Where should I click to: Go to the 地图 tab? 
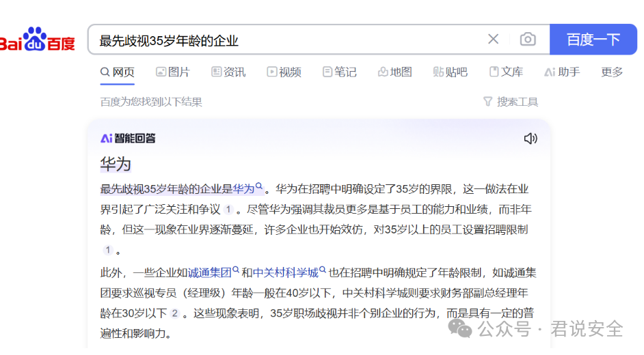coord(394,72)
